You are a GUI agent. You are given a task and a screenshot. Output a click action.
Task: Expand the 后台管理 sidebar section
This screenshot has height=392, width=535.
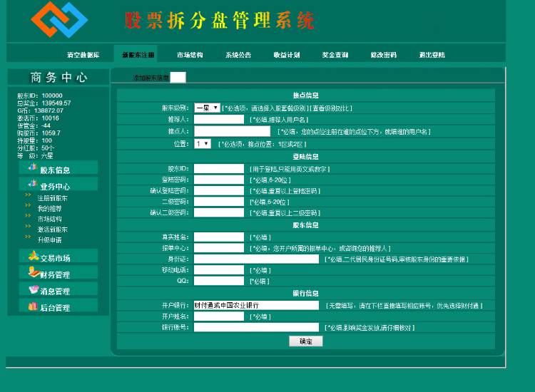58,306
